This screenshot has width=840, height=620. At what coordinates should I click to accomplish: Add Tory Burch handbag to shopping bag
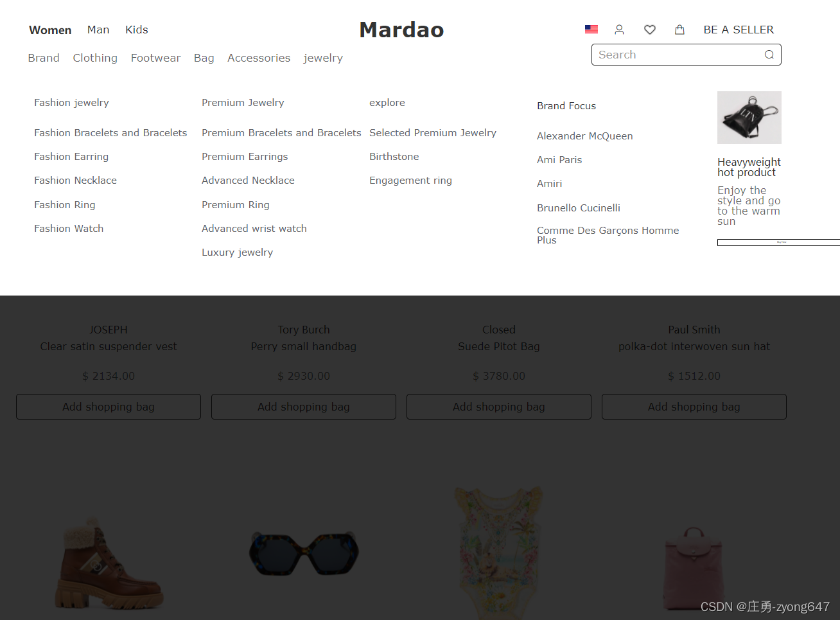304,407
